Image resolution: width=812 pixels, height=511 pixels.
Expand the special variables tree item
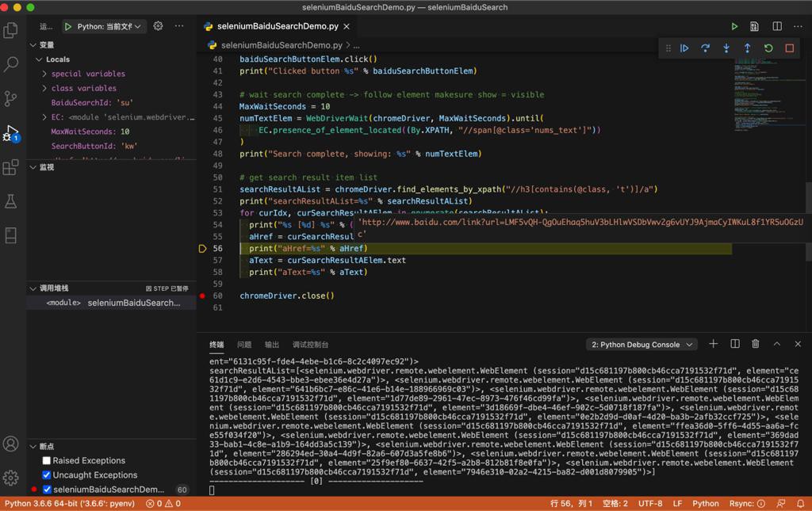(x=45, y=74)
